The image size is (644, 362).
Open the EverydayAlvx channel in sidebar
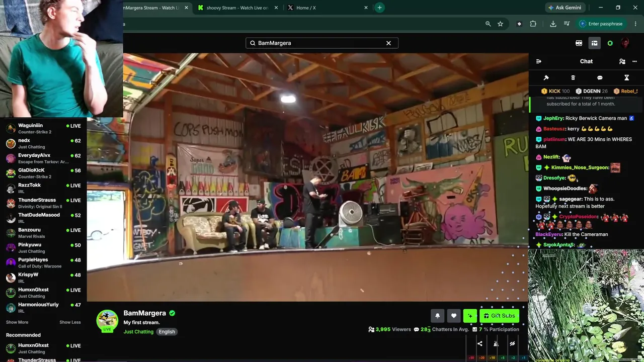(43, 158)
